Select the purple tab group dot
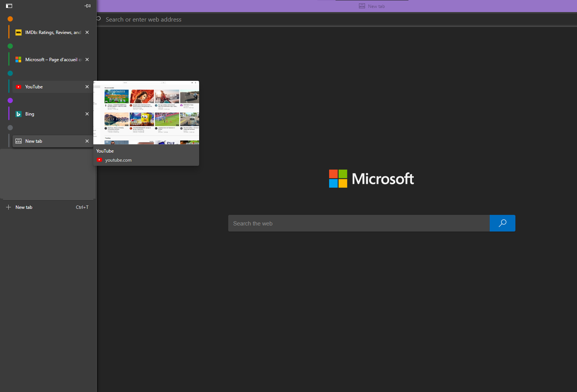The image size is (577, 392). (x=10, y=100)
